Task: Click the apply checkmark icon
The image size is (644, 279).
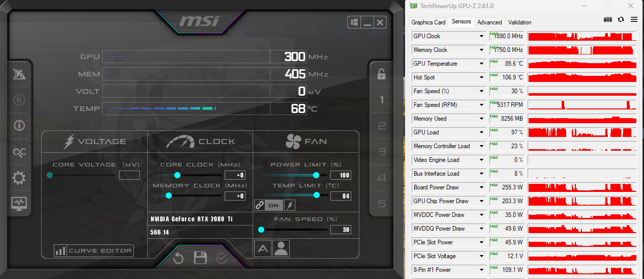Action: 222,258
